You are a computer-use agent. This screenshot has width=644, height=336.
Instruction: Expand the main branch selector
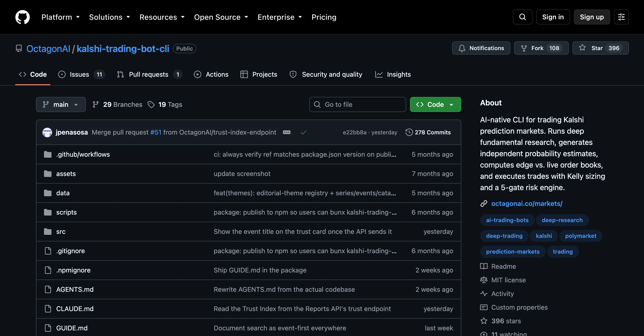(61, 104)
